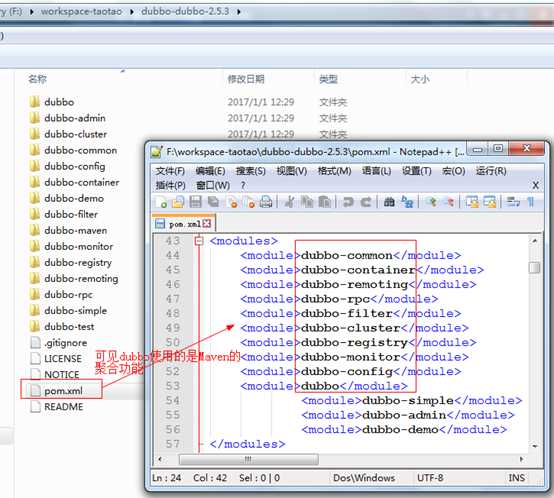Image resolution: width=554 pixels, height=498 pixels.
Task: Click the Copy toolbar icon
Action: click(x=307, y=202)
